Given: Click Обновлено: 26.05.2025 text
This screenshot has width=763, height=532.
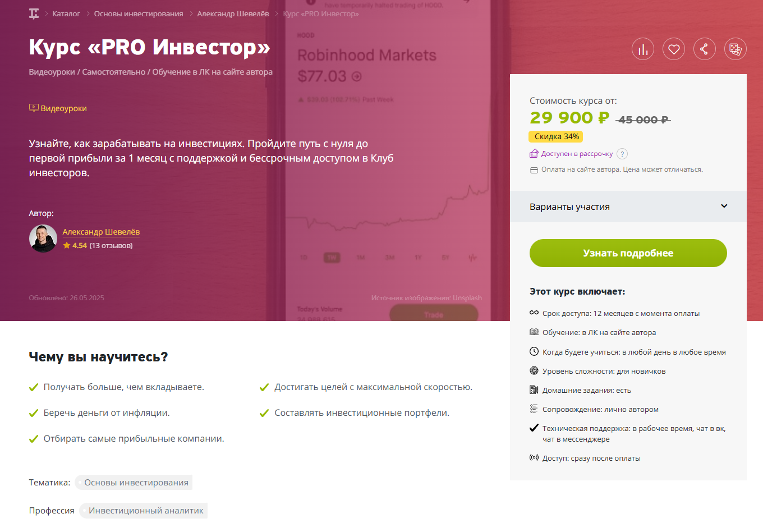Looking at the screenshot, I should tap(67, 298).
